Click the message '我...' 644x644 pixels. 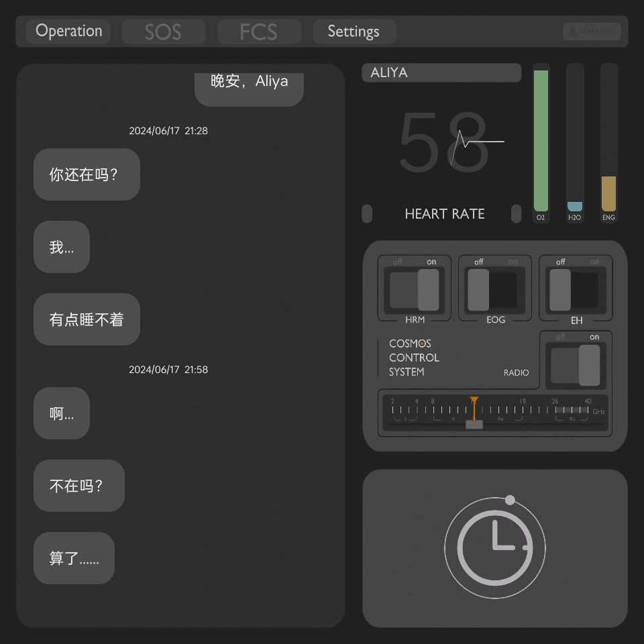[x=62, y=247]
